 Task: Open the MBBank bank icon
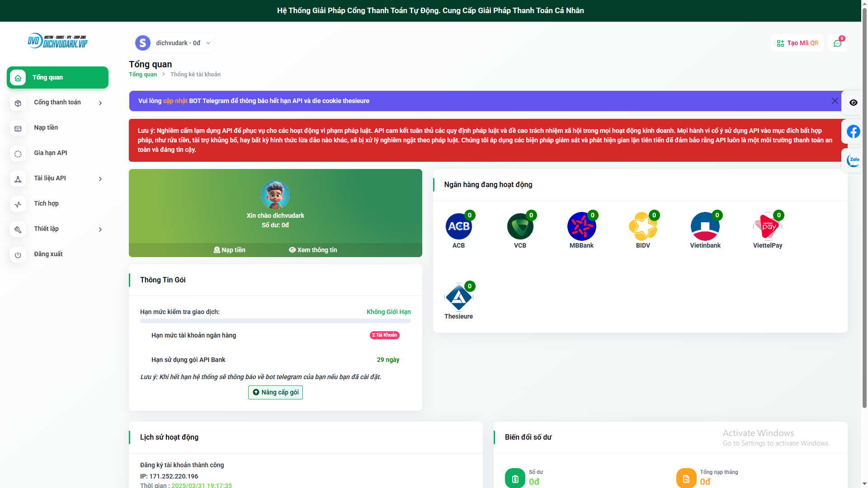pos(581,226)
